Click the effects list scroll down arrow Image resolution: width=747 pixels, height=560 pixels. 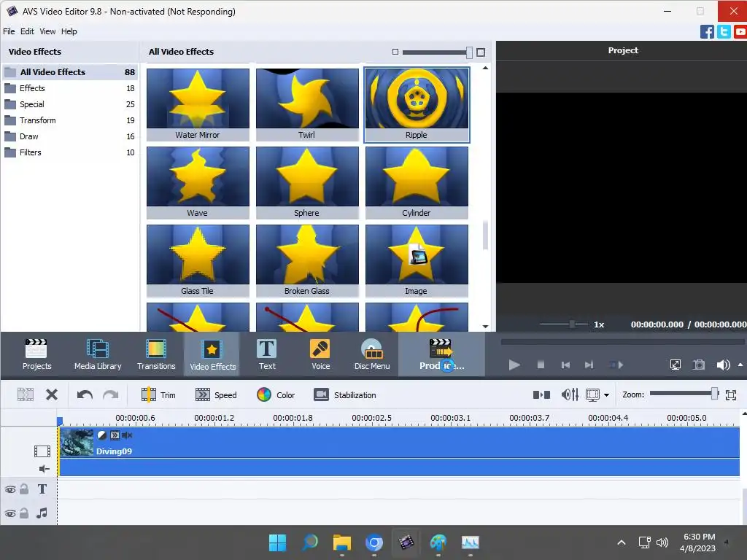pyautogui.click(x=485, y=326)
